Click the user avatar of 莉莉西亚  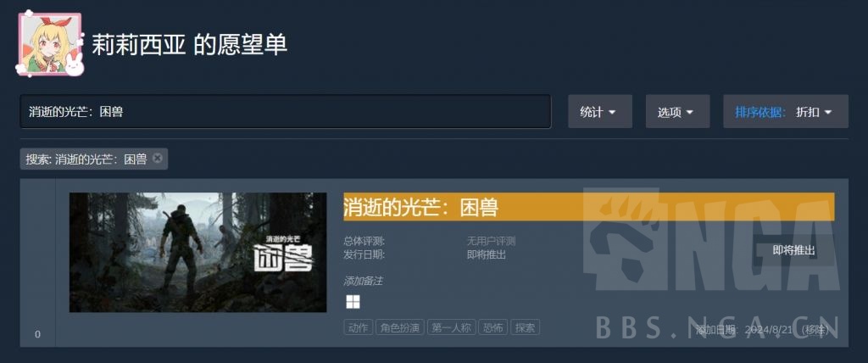50,44
